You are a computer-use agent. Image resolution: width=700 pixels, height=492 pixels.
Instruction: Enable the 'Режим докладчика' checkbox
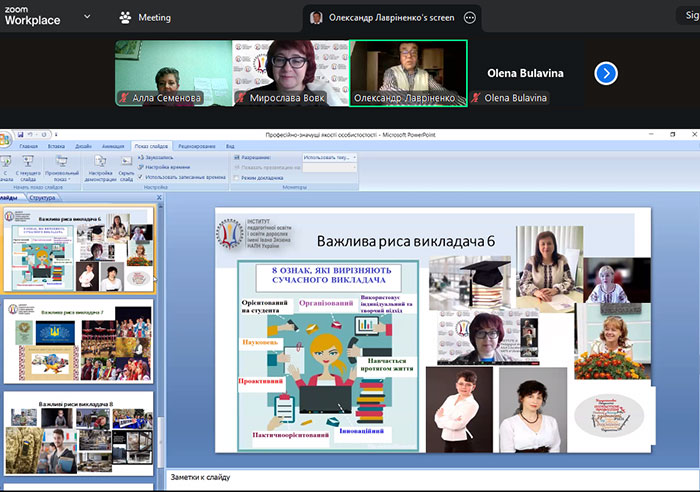236,178
